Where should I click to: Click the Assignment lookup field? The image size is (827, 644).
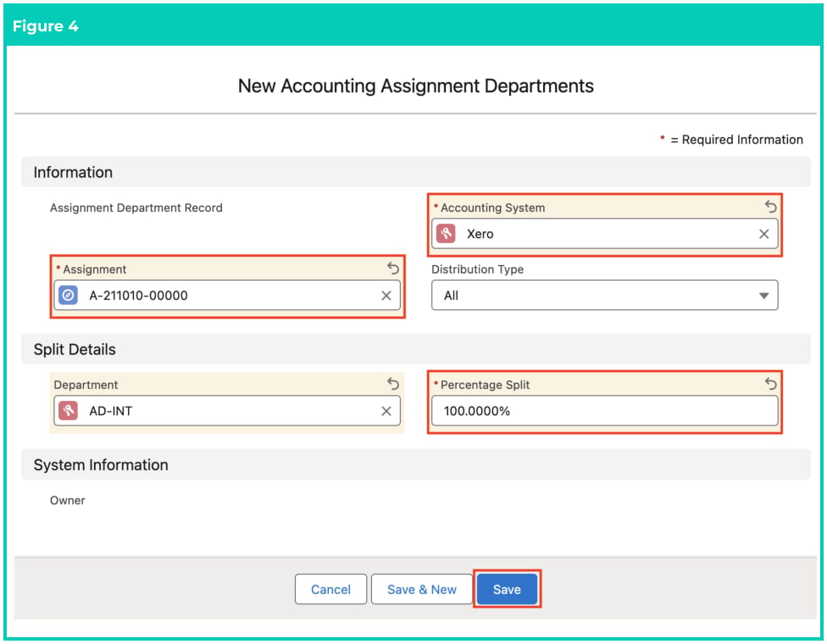tap(227, 296)
